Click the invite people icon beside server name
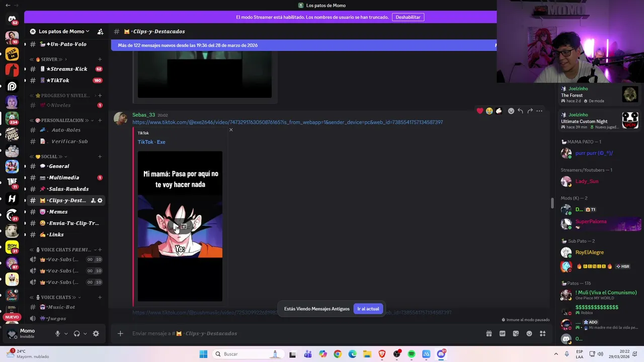Image resolution: width=644 pixels, height=362 pixels. (100, 31)
